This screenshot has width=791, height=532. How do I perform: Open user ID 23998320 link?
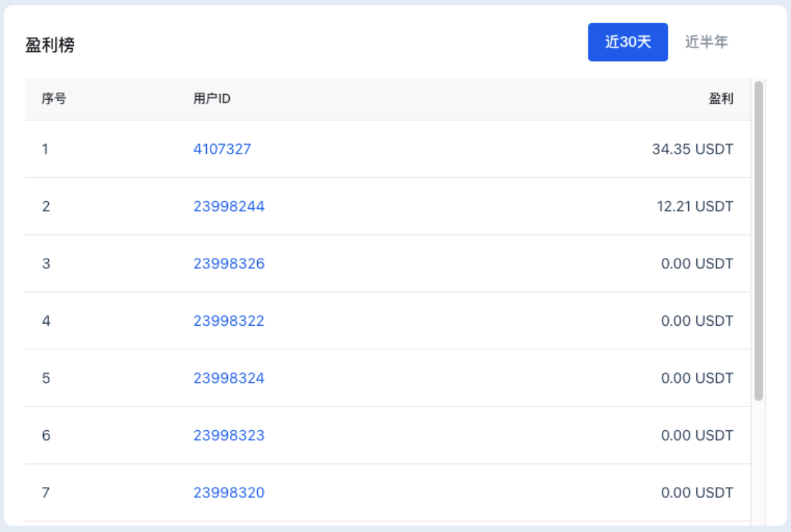pos(229,493)
